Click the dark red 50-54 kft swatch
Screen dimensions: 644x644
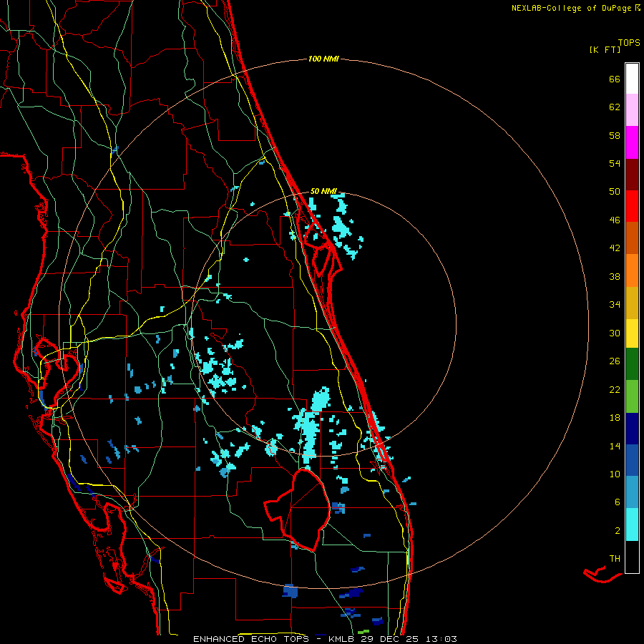[632, 174]
